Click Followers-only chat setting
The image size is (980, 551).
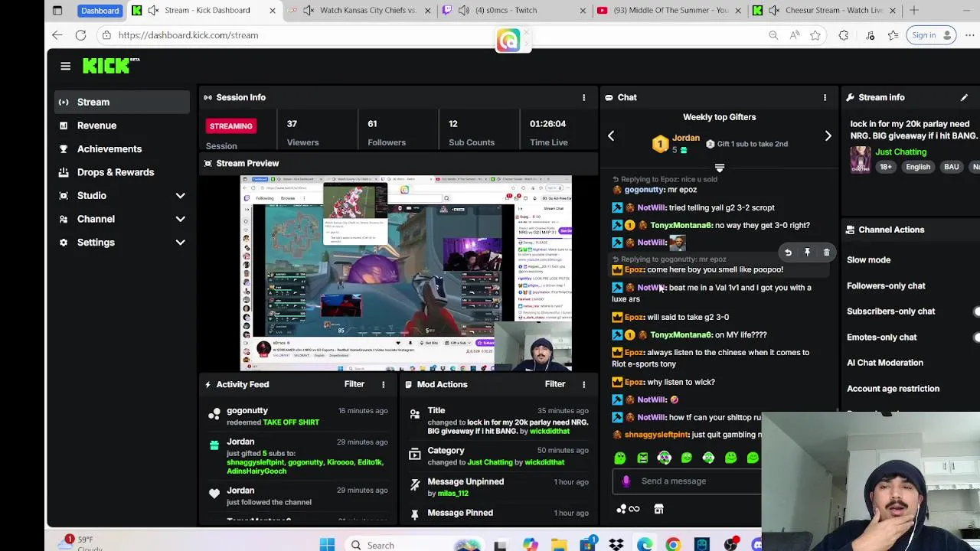[886, 286]
